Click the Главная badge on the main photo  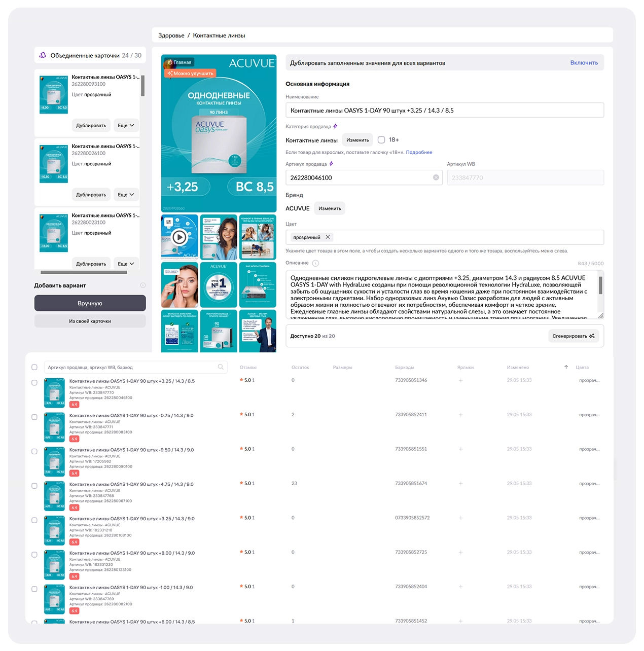(x=180, y=62)
